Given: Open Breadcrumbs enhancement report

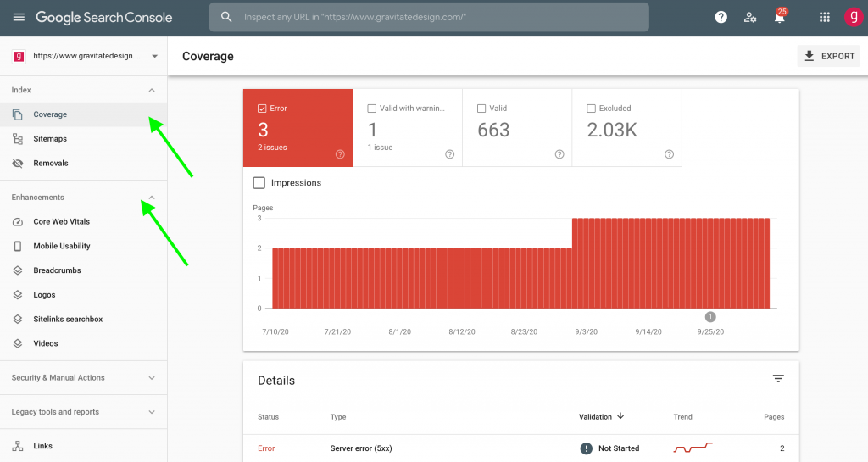Looking at the screenshot, I should (x=83, y=270).
